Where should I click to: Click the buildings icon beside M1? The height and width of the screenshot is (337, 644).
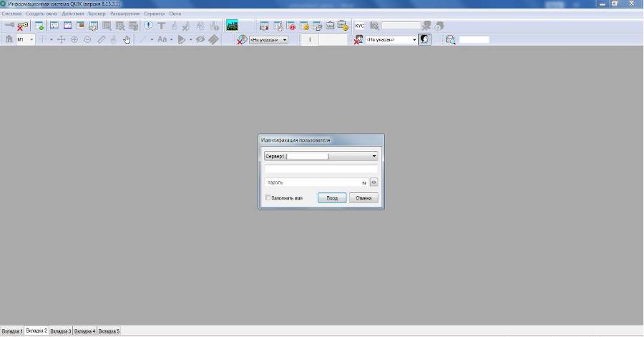pyautogui.click(x=9, y=39)
